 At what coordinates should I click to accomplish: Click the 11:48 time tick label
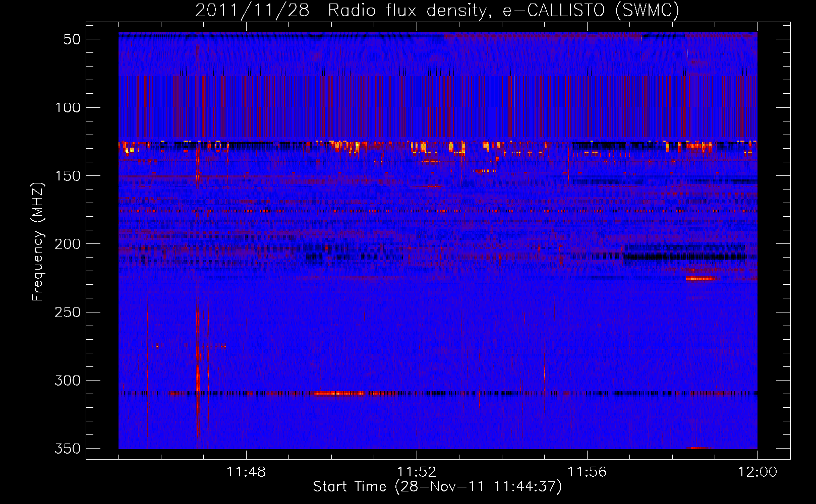246,472
